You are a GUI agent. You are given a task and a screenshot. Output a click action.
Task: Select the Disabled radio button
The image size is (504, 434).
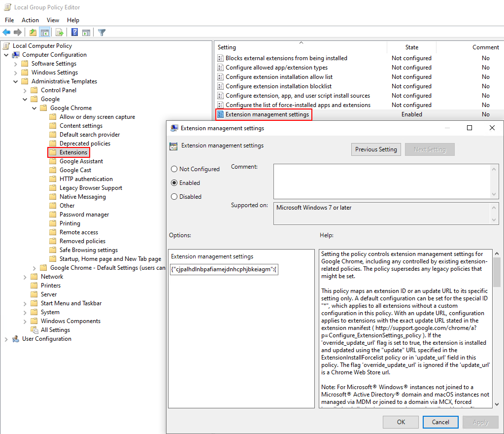174,197
